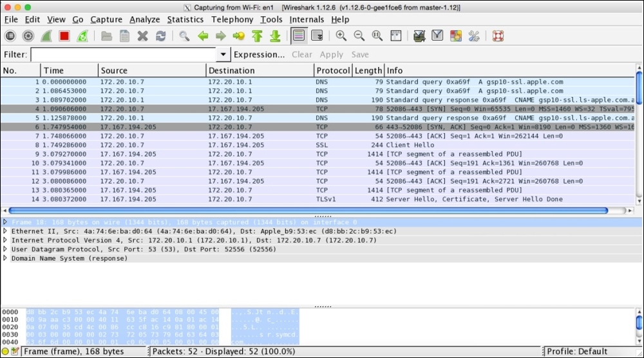Screen dimensions: 644x358
Task: Jump to the last packet
Action: [275, 36]
